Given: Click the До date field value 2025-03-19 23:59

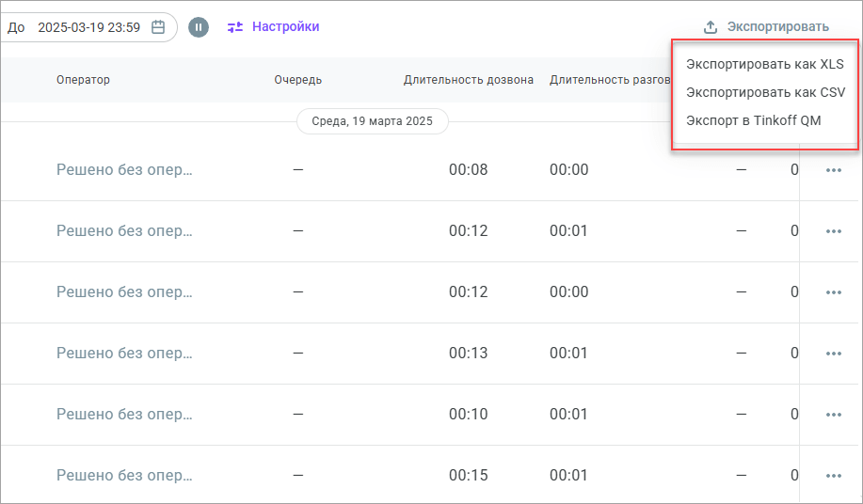Looking at the screenshot, I should tap(89, 27).
